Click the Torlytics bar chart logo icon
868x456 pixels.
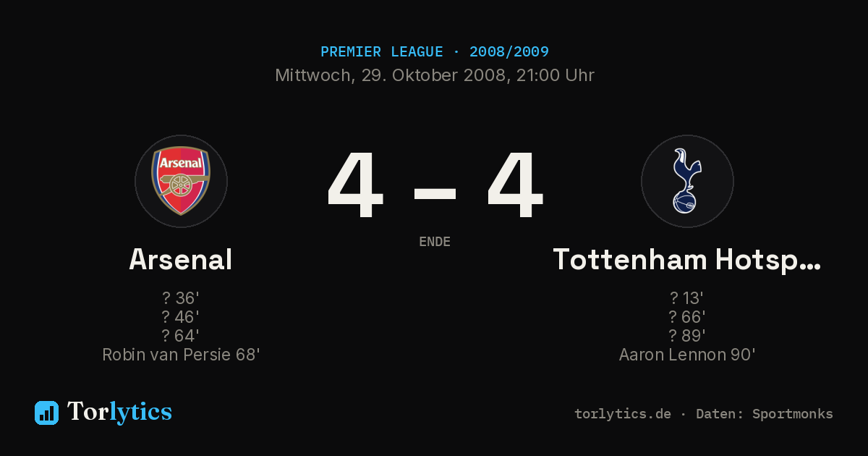pyautogui.click(x=46, y=413)
